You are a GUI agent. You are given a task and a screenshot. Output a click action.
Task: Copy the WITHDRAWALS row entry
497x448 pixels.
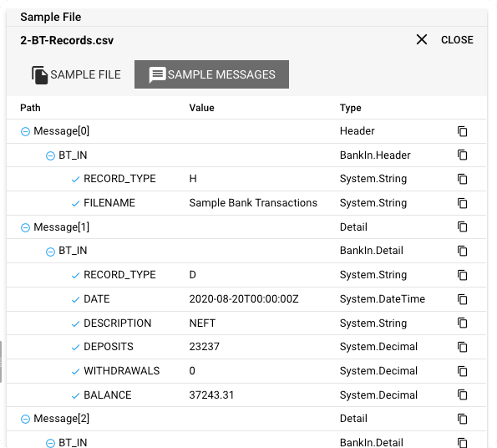coord(462,371)
